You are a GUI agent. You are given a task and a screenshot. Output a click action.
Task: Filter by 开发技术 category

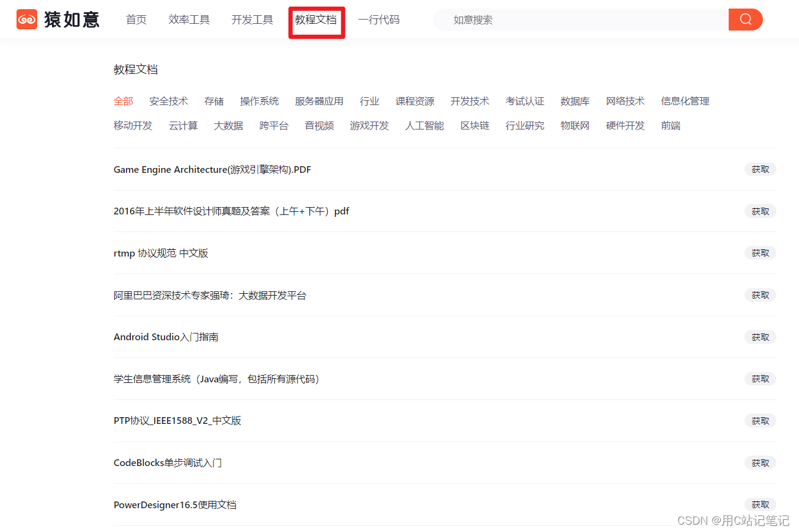pos(470,101)
